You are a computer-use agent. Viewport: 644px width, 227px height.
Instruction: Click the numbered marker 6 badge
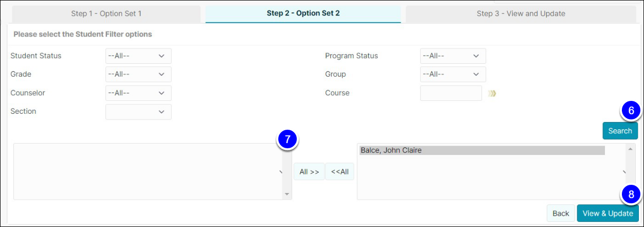631,111
